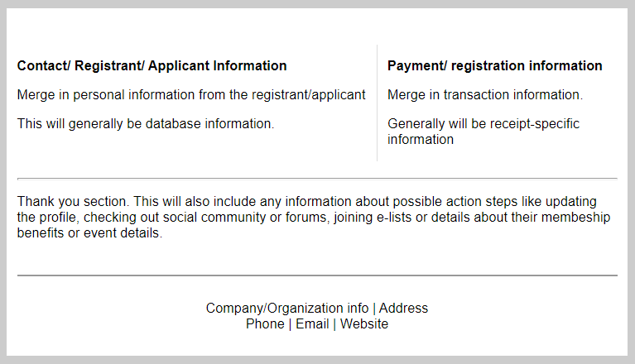
Task: Click the Company/Organization info text
Action: pos(287,309)
